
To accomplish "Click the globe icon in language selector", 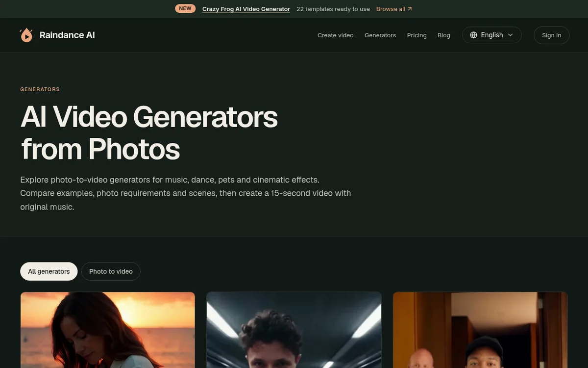I will (x=473, y=35).
